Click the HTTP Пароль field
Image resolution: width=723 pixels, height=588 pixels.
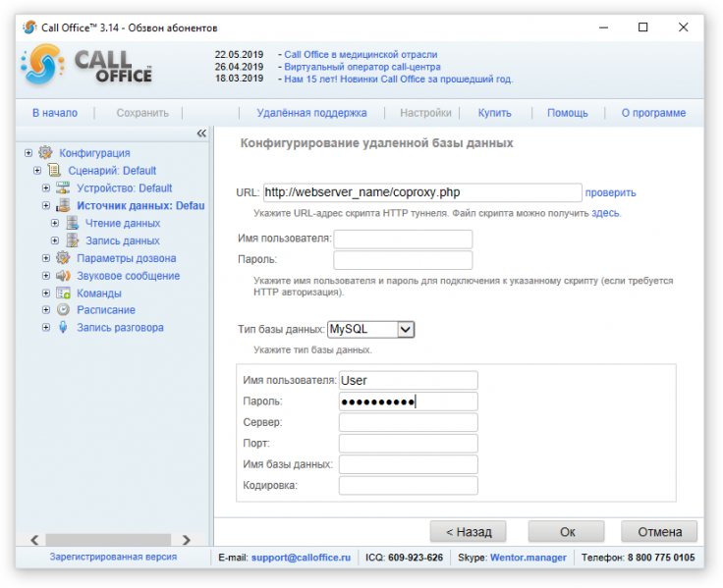click(403, 259)
